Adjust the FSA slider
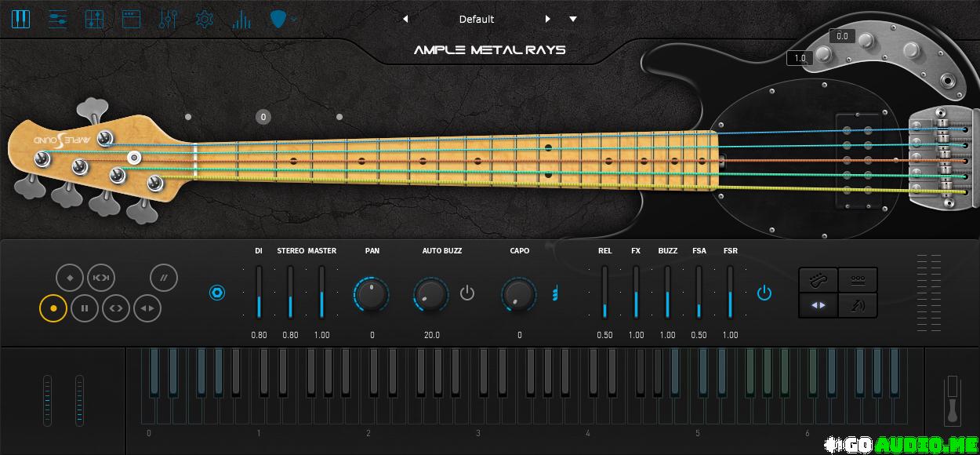This screenshot has height=455, width=980. (x=699, y=293)
